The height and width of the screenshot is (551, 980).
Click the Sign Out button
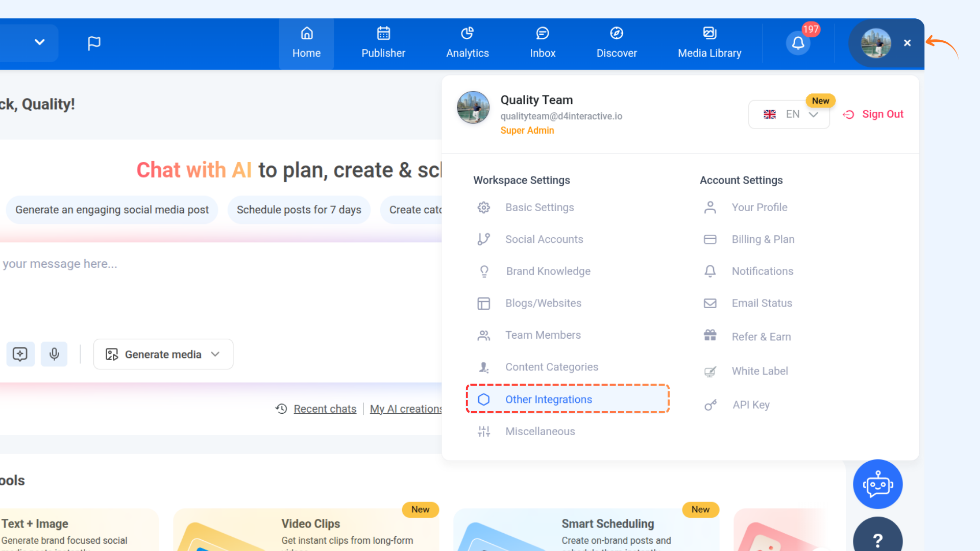pyautogui.click(x=873, y=114)
